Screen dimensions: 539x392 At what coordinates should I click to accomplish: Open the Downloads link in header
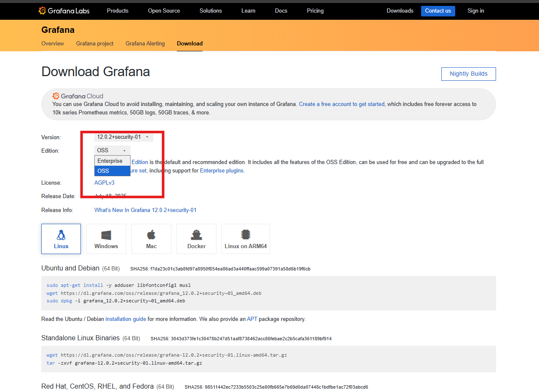400,11
